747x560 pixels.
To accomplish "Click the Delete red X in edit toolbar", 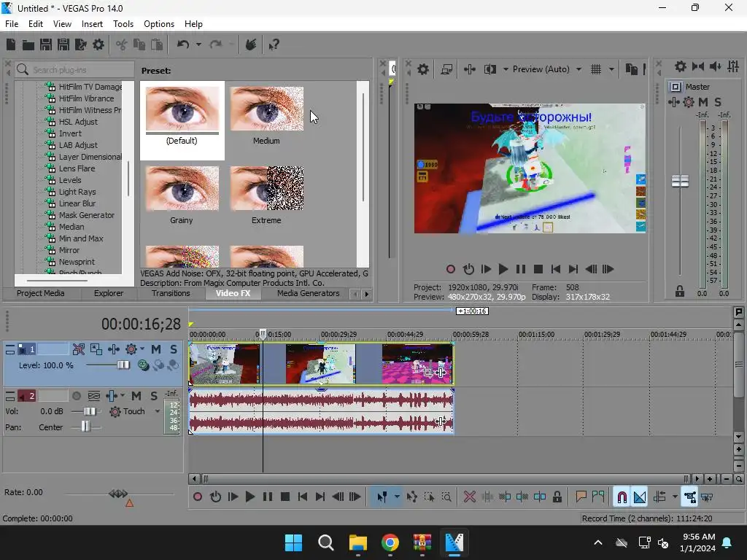I will point(469,497).
